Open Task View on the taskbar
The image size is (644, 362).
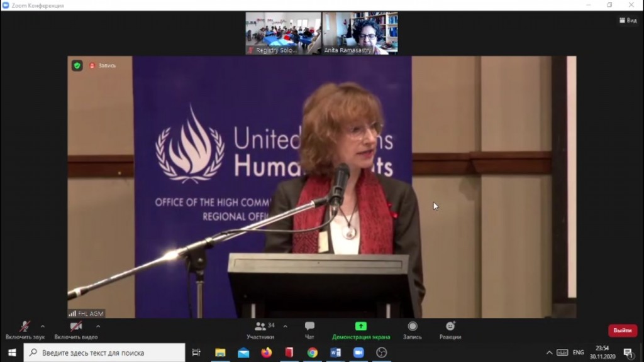(x=196, y=353)
